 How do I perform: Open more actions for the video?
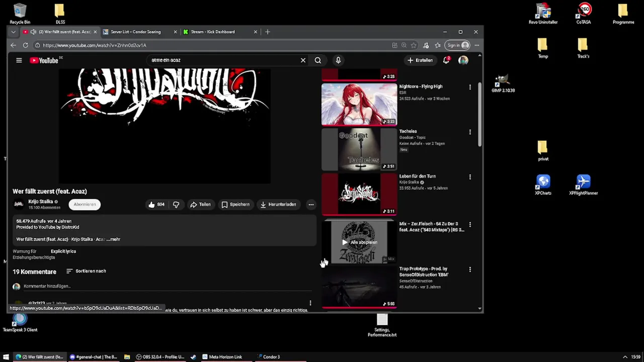tap(311, 205)
